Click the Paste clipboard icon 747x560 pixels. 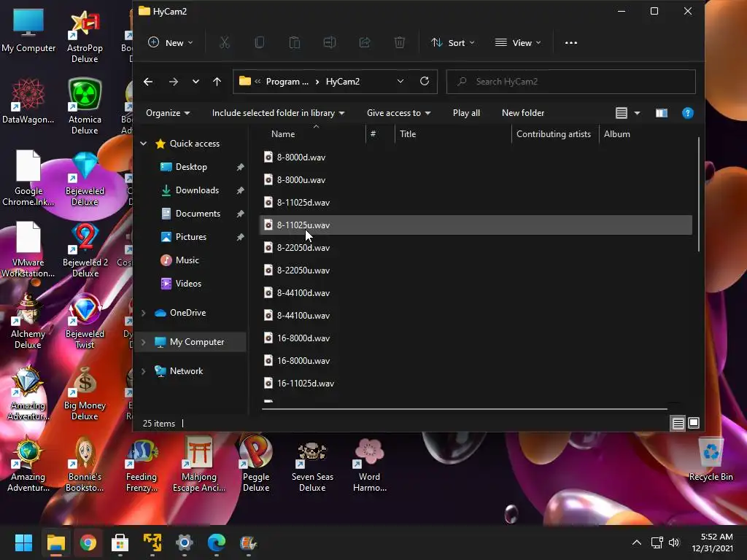point(295,43)
